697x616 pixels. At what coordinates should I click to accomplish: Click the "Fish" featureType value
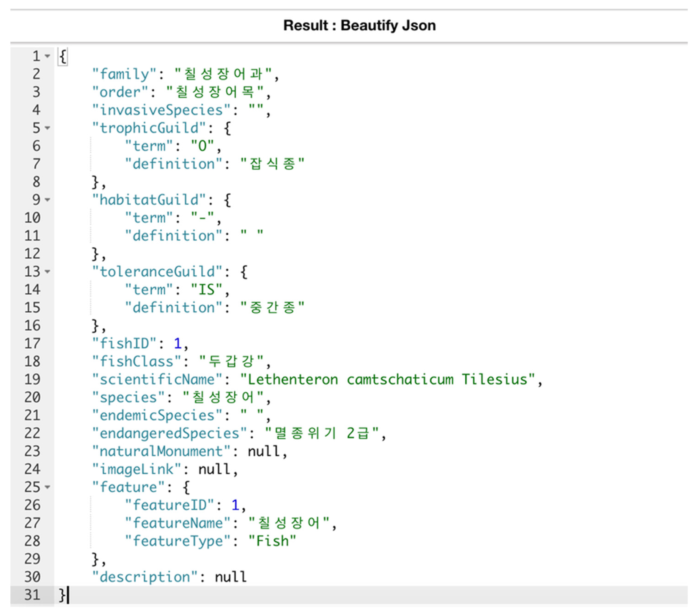[x=272, y=541]
